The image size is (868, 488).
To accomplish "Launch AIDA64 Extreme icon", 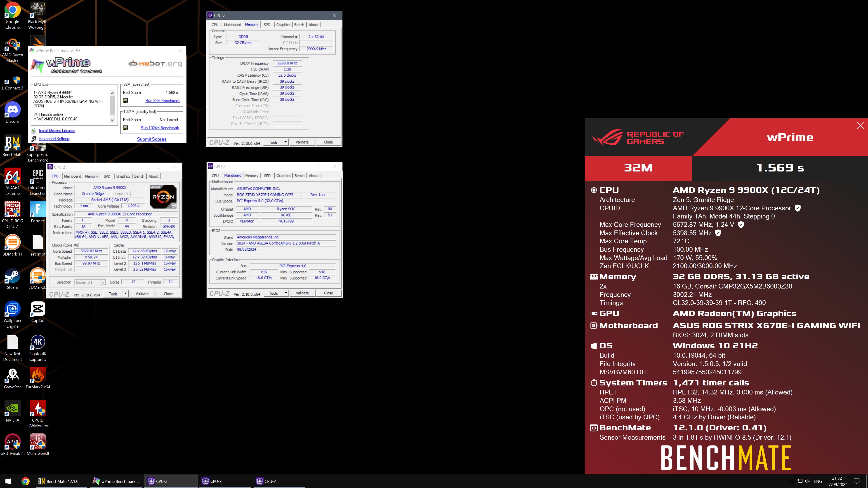I will pyautogui.click(x=12, y=182).
